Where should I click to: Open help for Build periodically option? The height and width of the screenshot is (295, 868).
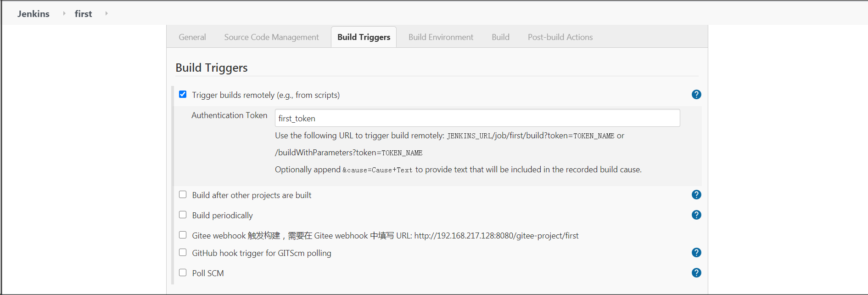pos(696,215)
